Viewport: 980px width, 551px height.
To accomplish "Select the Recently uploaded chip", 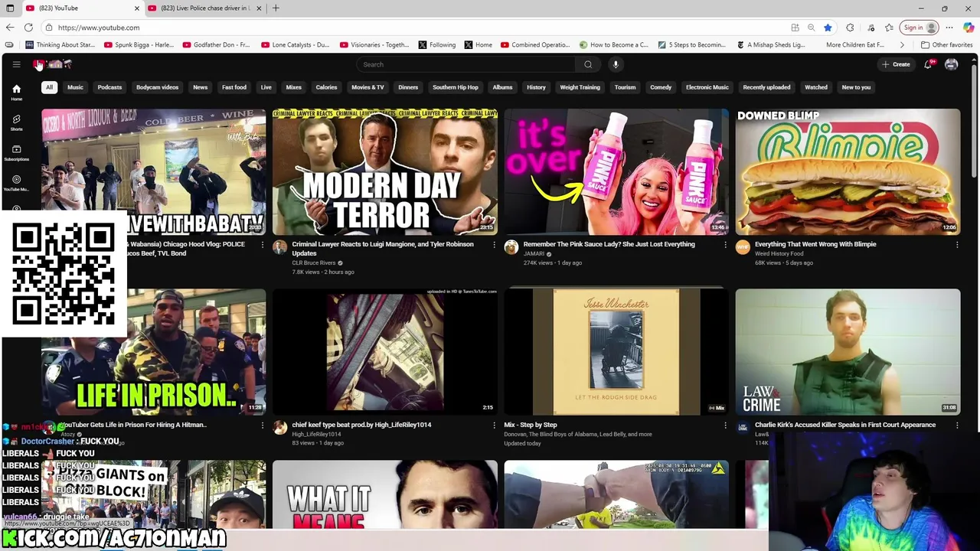I will pos(766,87).
